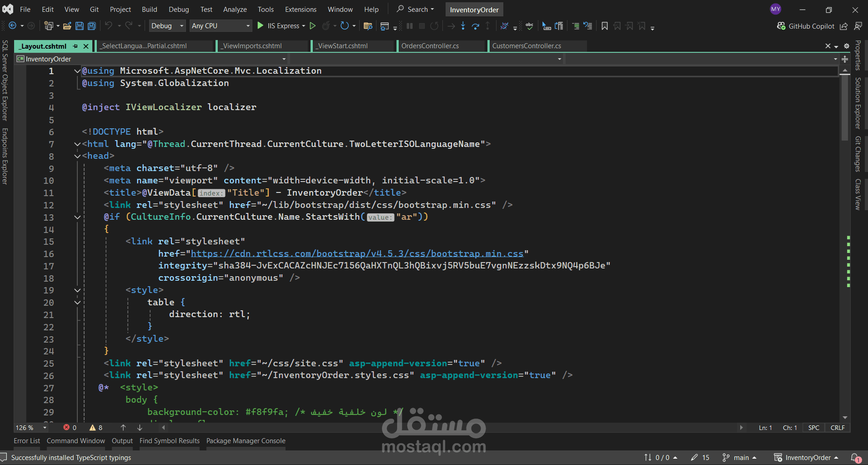Click the Search box in title bar
868x465 pixels.
416,9
